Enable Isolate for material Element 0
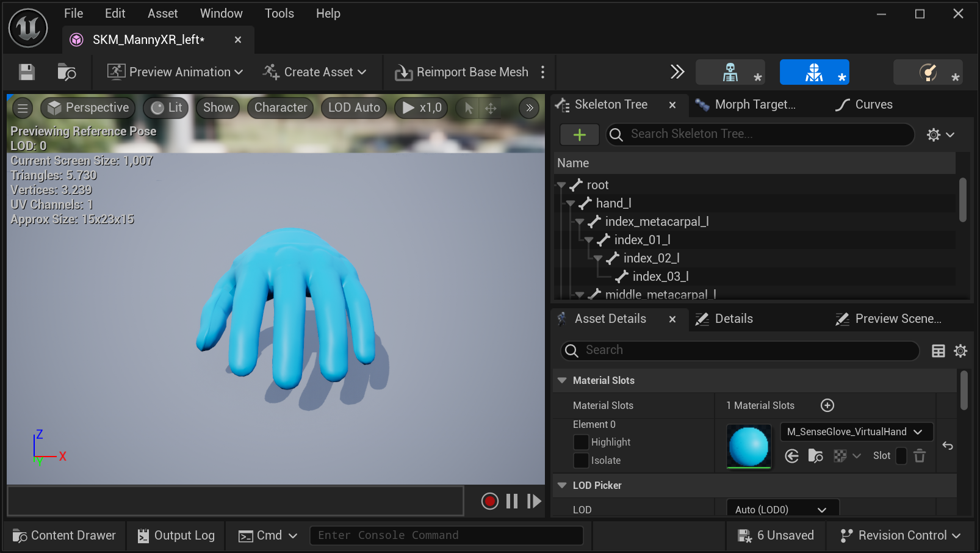This screenshot has width=980, height=553. tap(581, 460)
